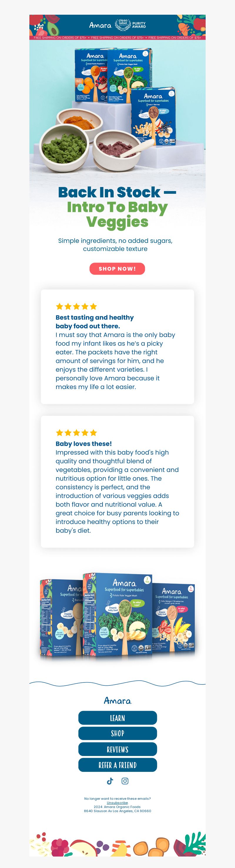Open the Instagram icon link
The width and height of the screenshot is (235, 868).
(125, 781)
